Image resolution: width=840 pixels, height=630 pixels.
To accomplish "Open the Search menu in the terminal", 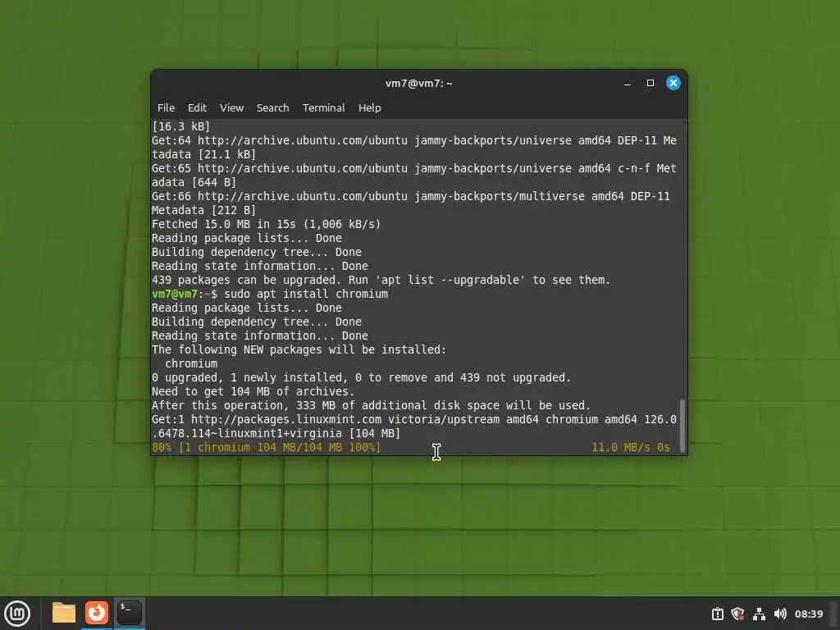I will 272,107.
